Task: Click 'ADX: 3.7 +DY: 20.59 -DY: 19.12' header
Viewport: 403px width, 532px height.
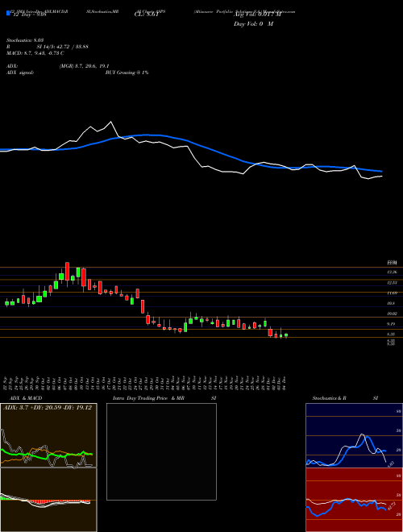Action: (x=48, y=408)
